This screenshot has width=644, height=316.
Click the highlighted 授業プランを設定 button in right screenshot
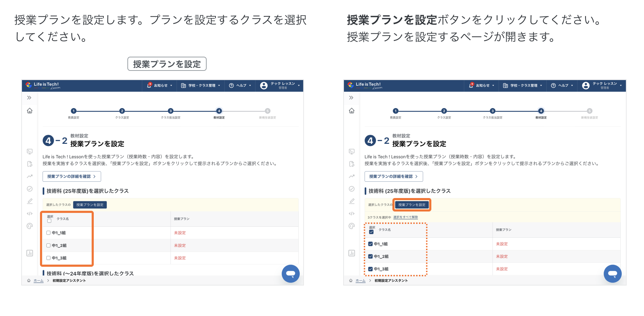(412, 205)
